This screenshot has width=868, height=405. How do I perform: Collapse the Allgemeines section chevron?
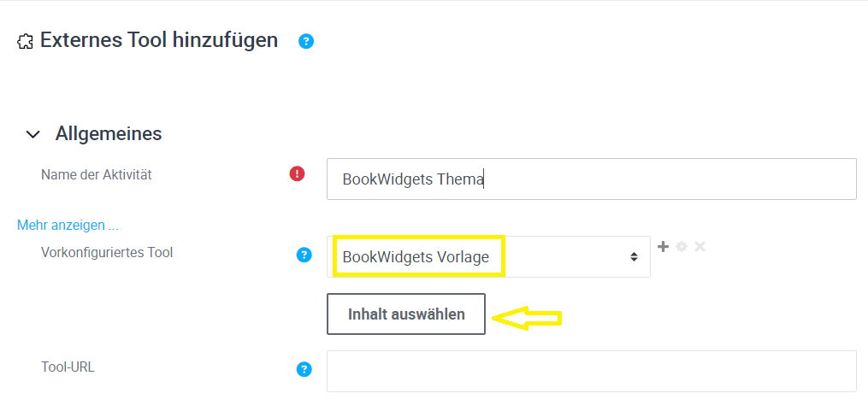point(33,134)
